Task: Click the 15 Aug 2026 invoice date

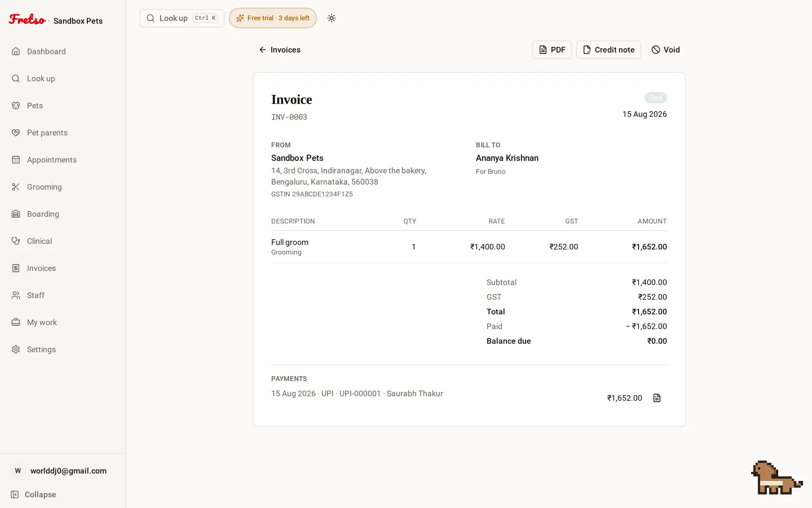Action: 644,114
